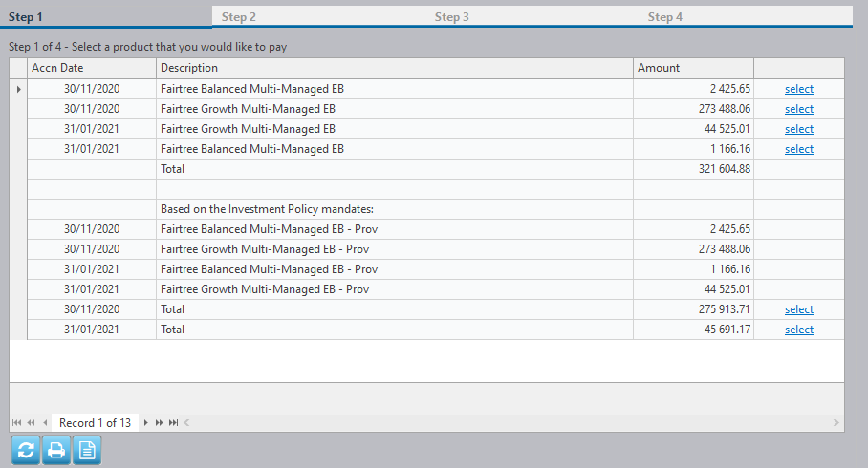
Task: Jump forward a page of records
Action: click(x=160, y=423)
